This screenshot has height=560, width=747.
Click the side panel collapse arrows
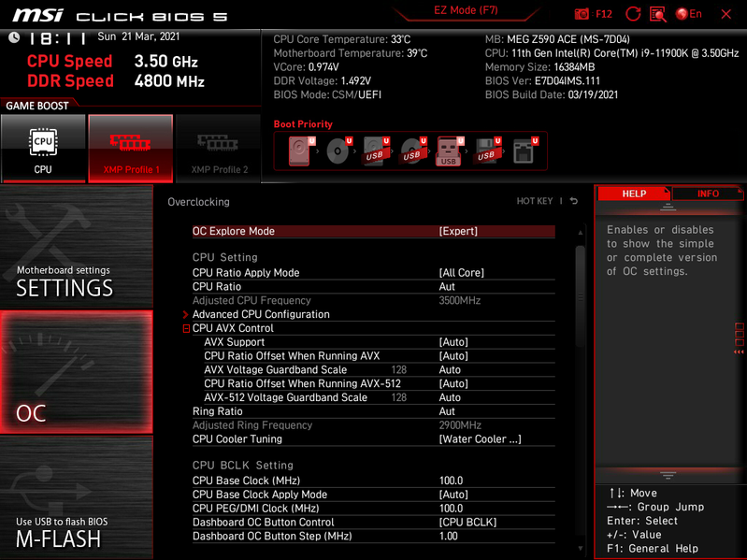739,352
